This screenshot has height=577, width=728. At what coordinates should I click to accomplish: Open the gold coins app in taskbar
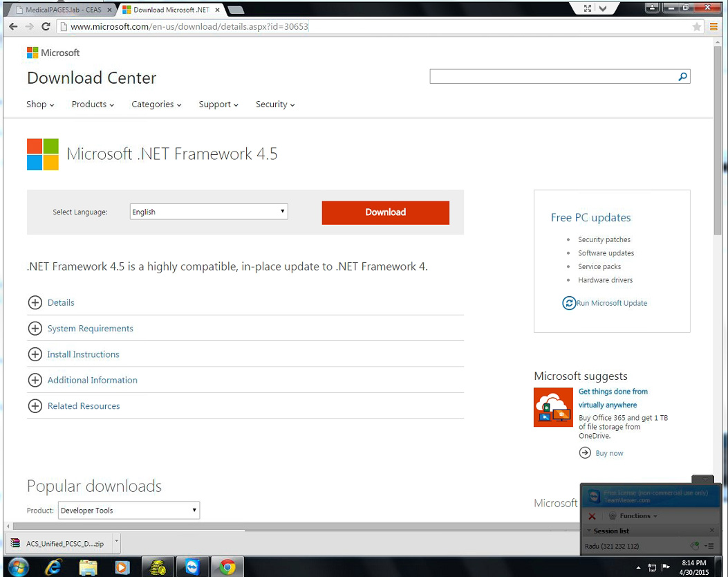point(158,567)
